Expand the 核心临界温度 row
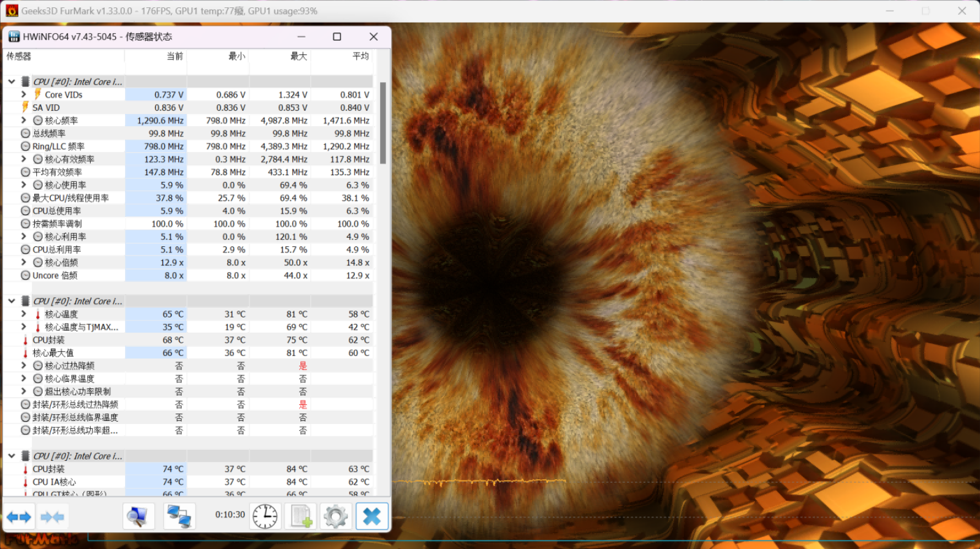This screenshot has height=549, width=980. click(24, 379)
